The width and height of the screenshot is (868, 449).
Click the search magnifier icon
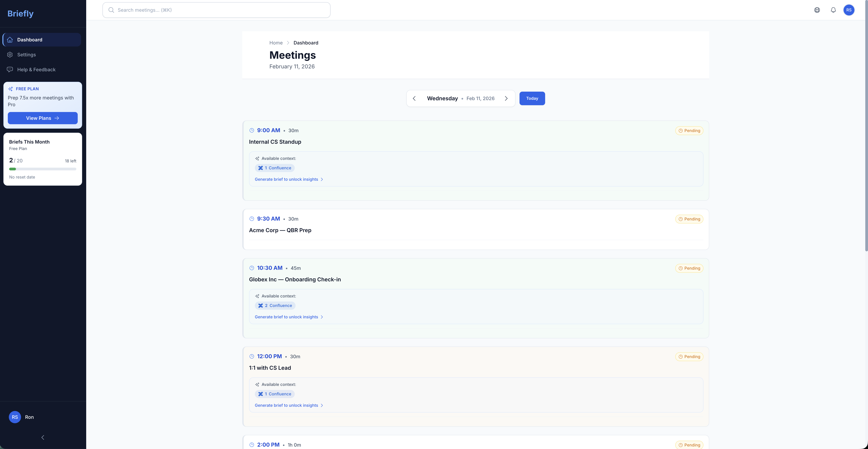[111, 10]
